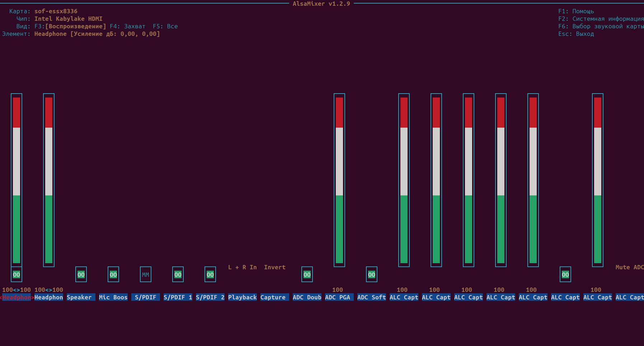The width and height of the screenshot is (644, 346).
Task: Toggle the S/PDIF 1 mute box
Action: [x=178, y=275]
